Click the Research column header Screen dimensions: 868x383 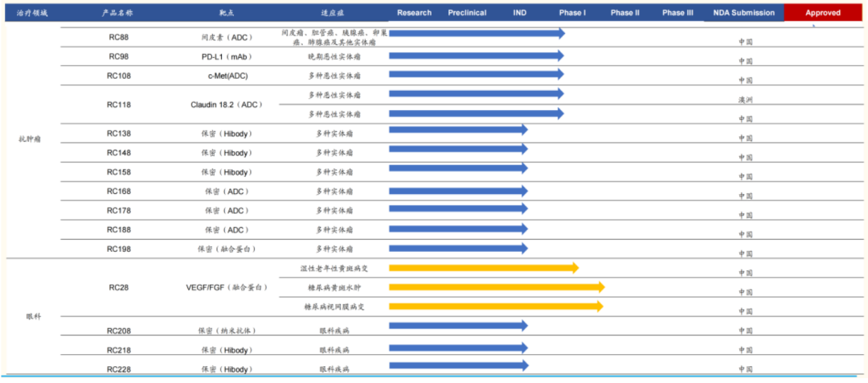click(x=414, y=13)
